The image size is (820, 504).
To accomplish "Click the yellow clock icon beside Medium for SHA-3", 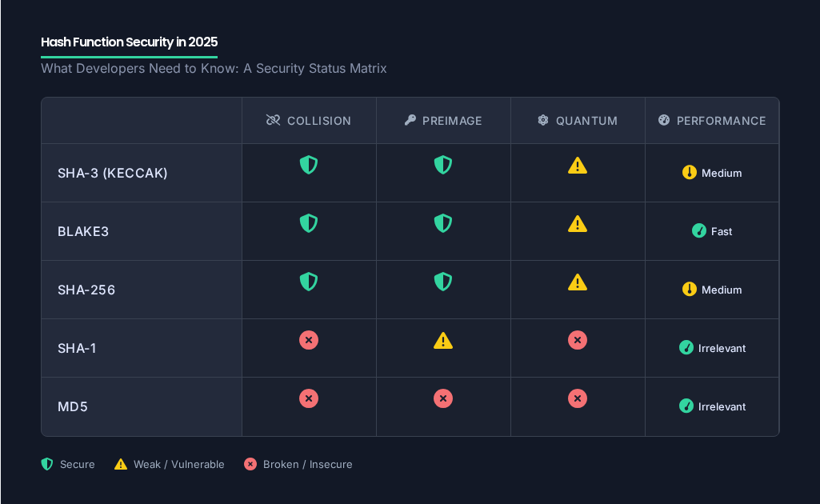I will (690, 173).
